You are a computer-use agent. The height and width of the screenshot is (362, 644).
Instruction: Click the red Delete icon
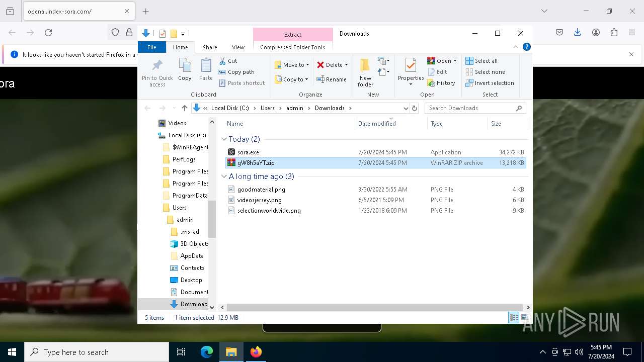320,65
